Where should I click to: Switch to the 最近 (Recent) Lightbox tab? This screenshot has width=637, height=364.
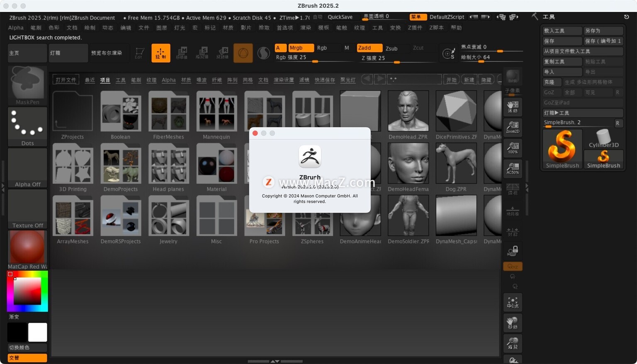(90, 80)
